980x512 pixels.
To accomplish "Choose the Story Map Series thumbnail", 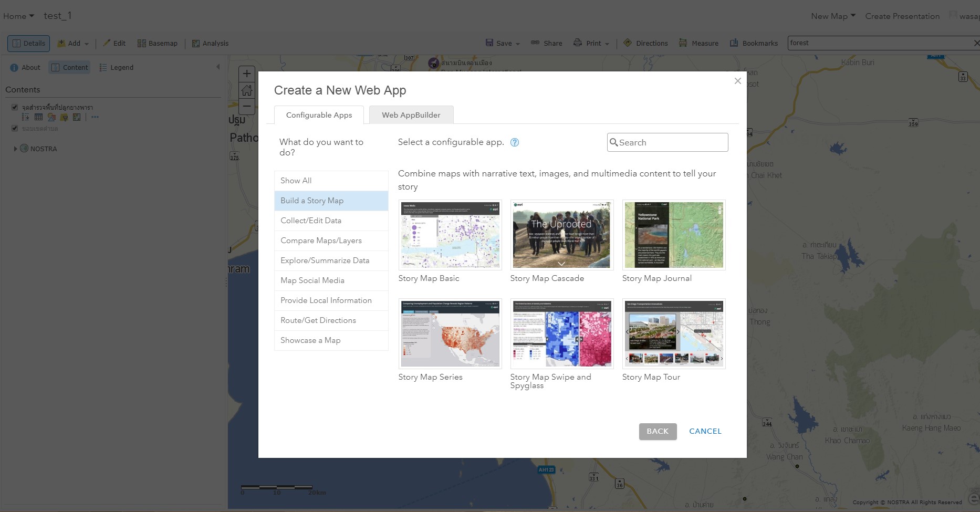I will [x=450, y=333].
